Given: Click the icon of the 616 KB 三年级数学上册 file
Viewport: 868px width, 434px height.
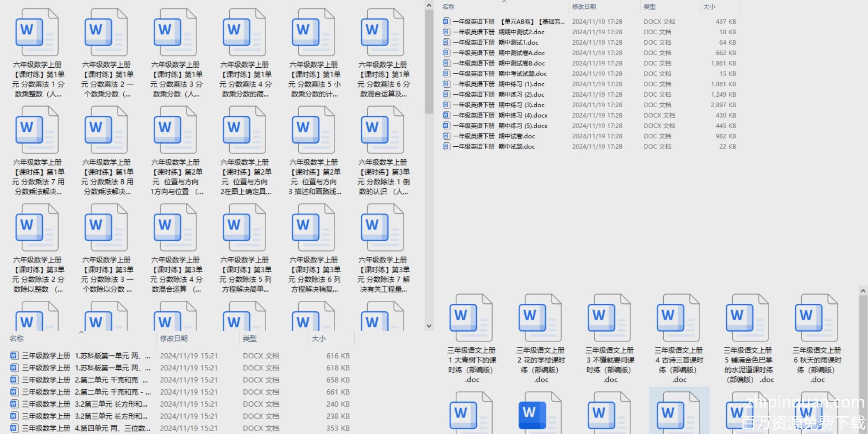Looking at the screenshot, I should pyautogui.click(x=14, y=356).
